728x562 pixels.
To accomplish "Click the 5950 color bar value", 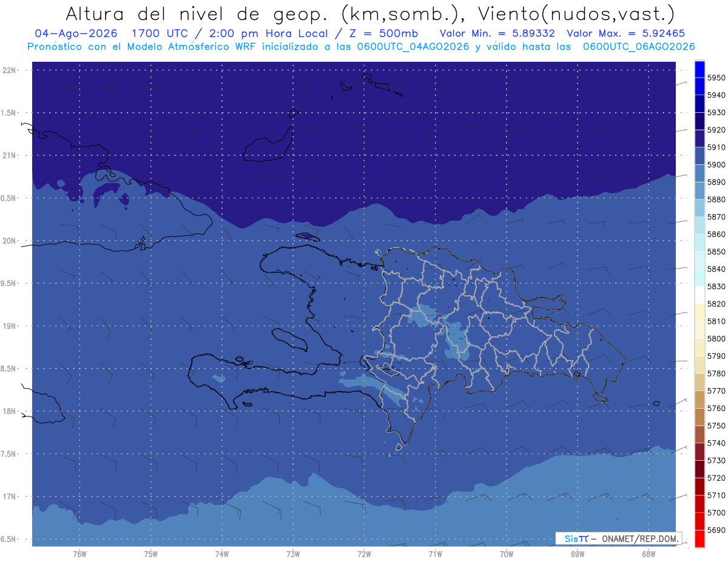I will tap(716, 78).
